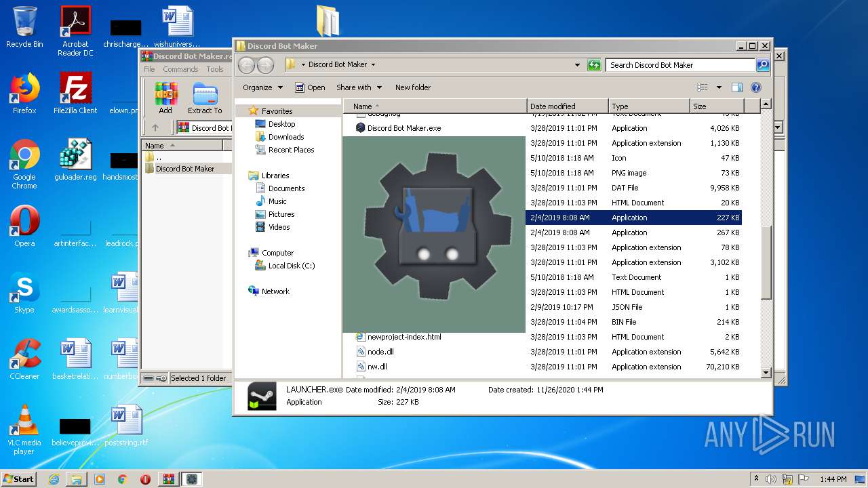
Task: Click Open toolbar button in Explorer
Action: pyautogui.click(x=310, y=87)
